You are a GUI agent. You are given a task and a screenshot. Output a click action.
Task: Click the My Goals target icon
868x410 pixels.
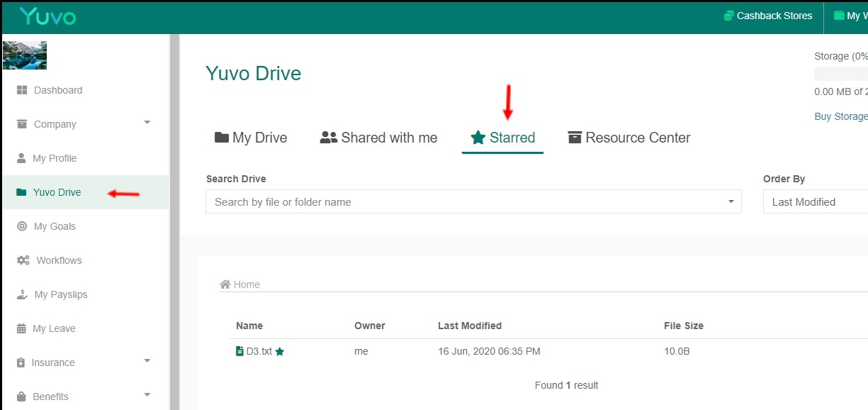click(x=22, y=226)
